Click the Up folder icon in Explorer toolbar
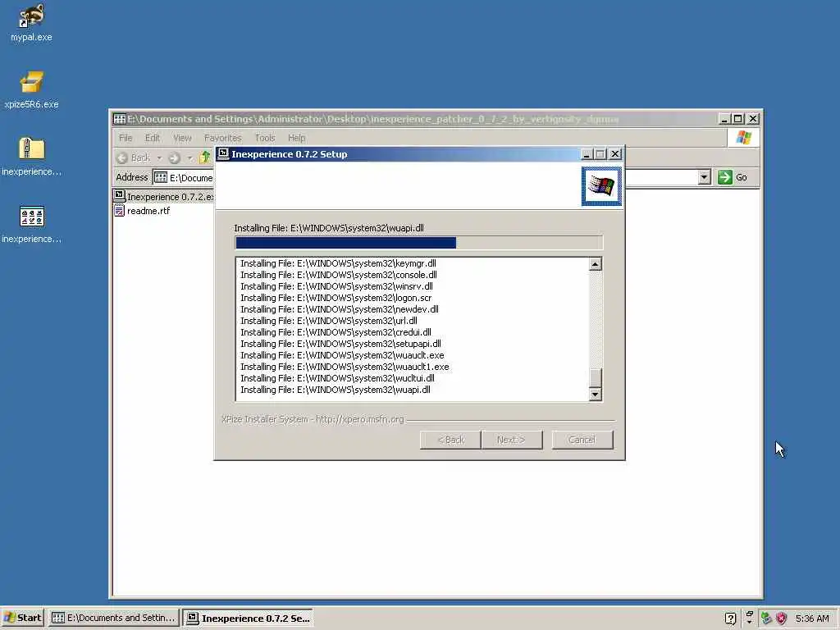The width and height of the screenshot is (840, 630). click(204, 157)
